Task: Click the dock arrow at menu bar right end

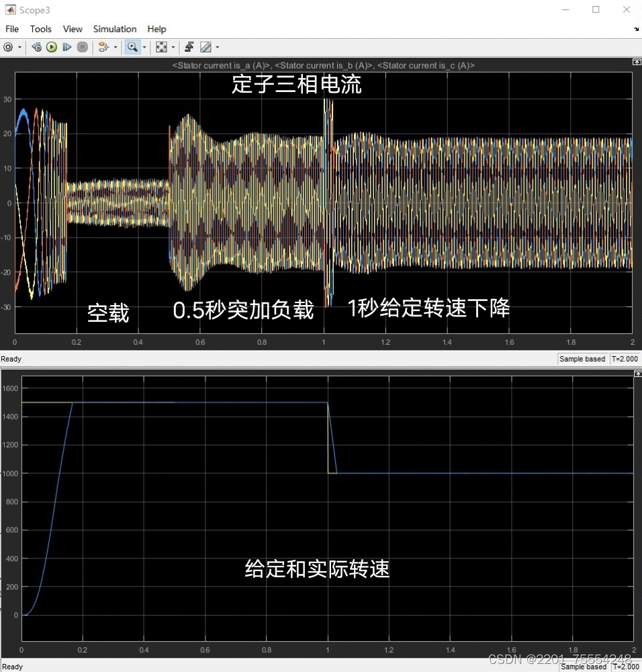Action: click(637, 29)
